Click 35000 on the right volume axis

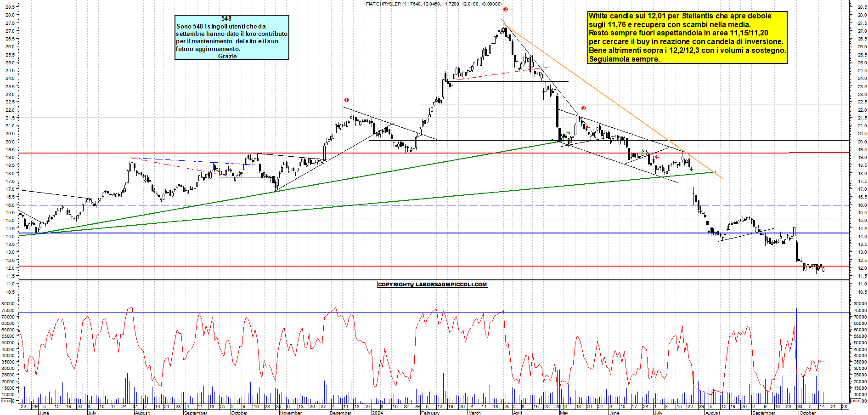860,362
